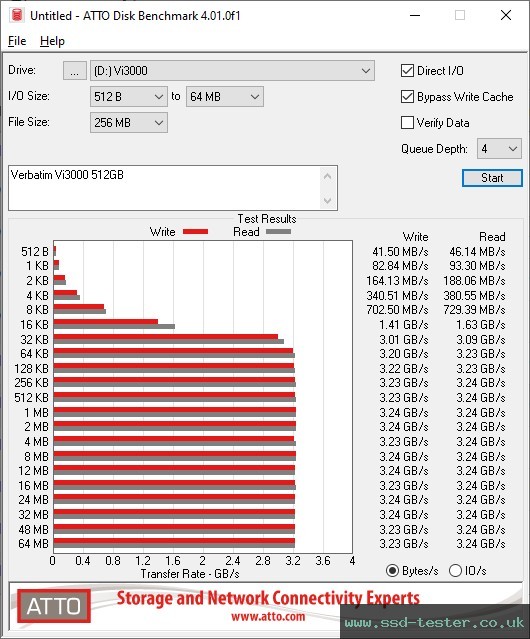Click the Transfer Rate - GB/s axis label

coord(190,574)
